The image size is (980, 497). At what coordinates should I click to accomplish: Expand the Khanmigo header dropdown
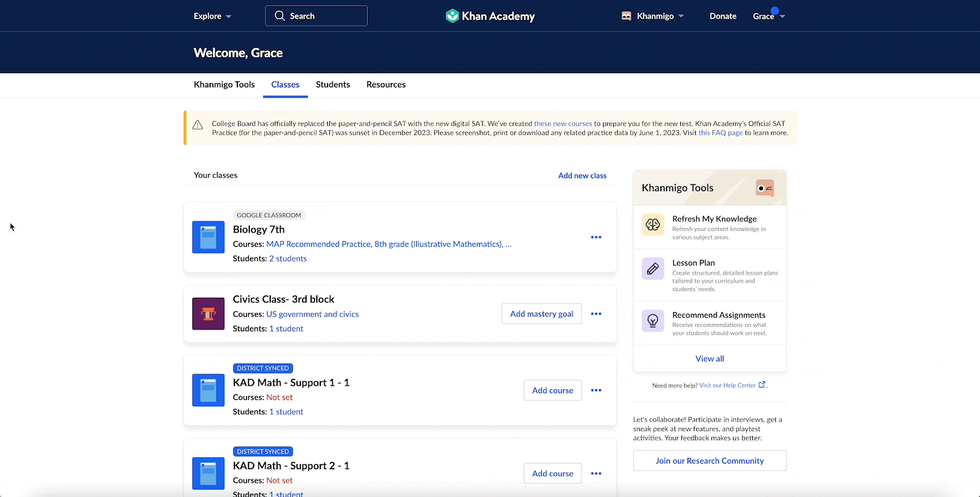coord(660,16)
